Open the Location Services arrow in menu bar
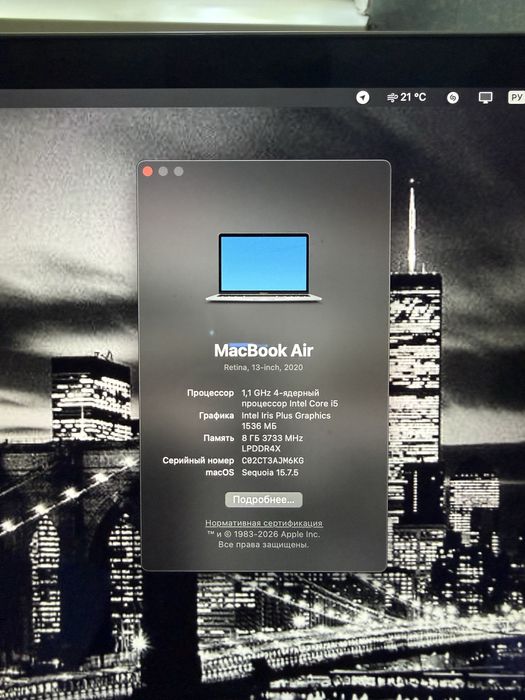The image size is (525, 700). (x=362, y=97)
